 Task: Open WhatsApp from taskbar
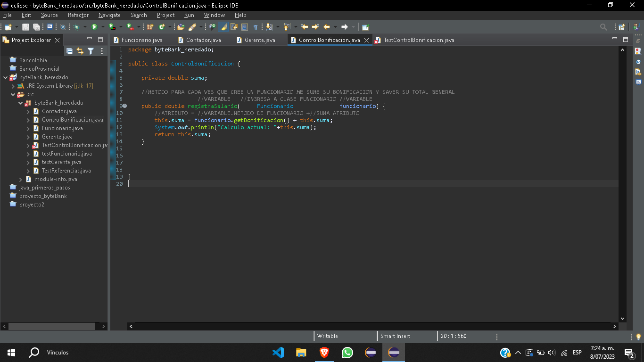pos(347,352)
